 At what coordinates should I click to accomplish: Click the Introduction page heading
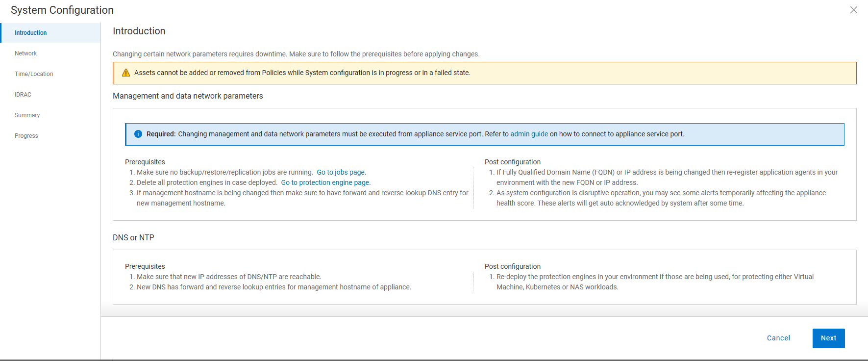click(x=139, y=31)
